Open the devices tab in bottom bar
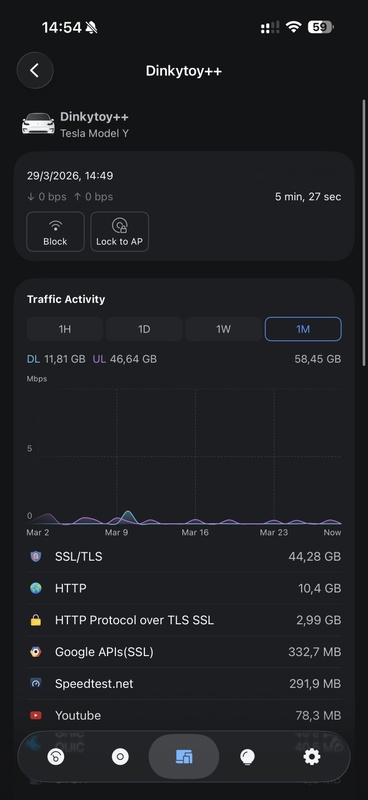The image size is (368, 800). [184, 757]
